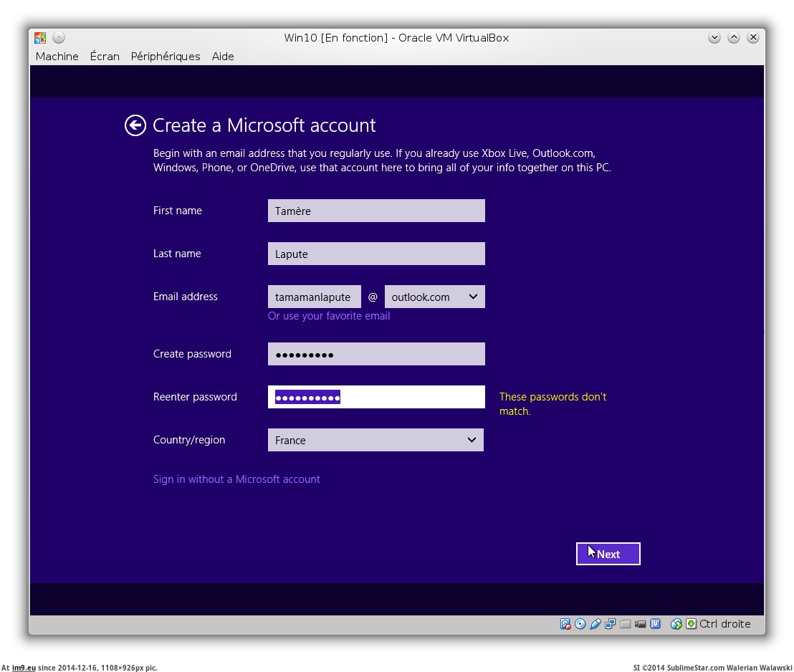Click into the First name text field
This screenshot has width=794, height=672.
pyautogui.click(x=376, y=211)
